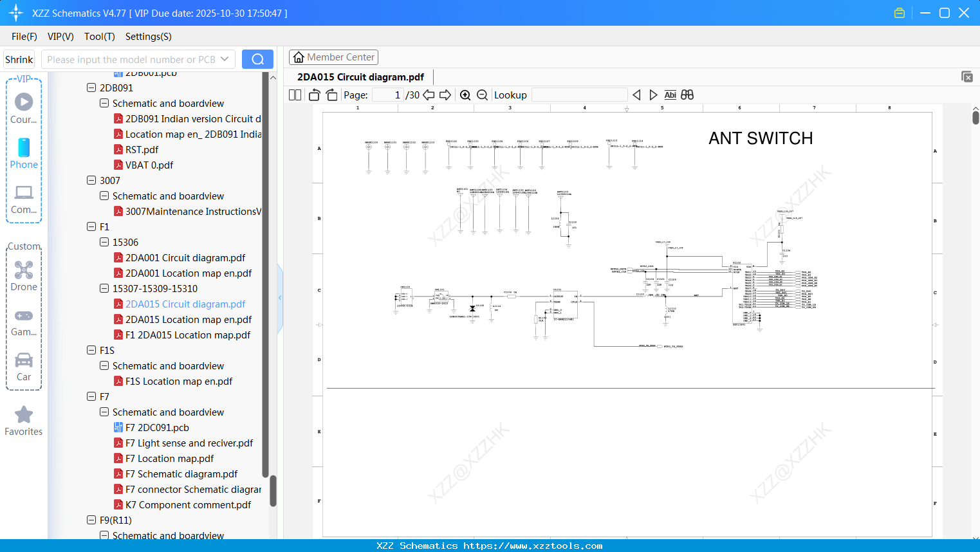Type in the Lookup search field

[x=578, y=95]
